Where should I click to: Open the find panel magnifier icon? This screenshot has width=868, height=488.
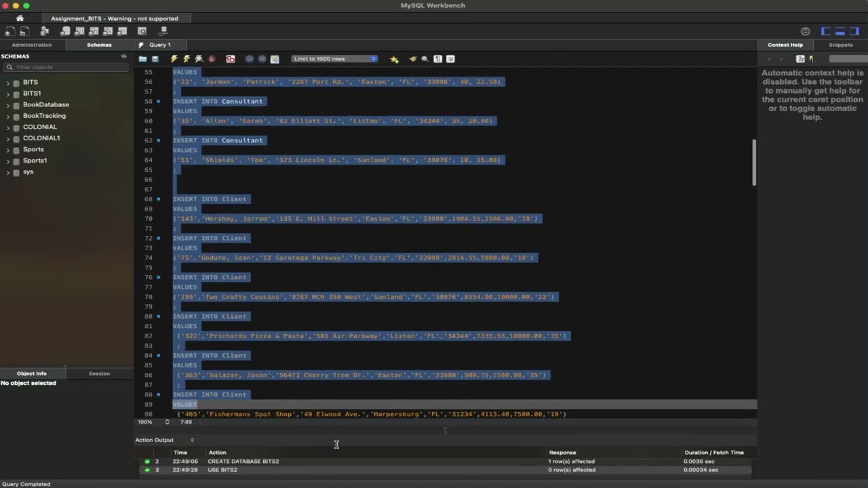425,59
